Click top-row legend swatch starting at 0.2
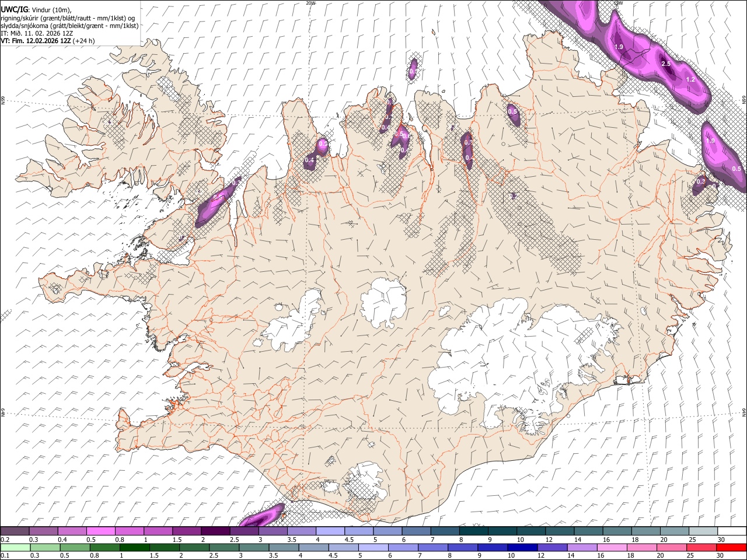The image size is (747, 560). (15, 531)
